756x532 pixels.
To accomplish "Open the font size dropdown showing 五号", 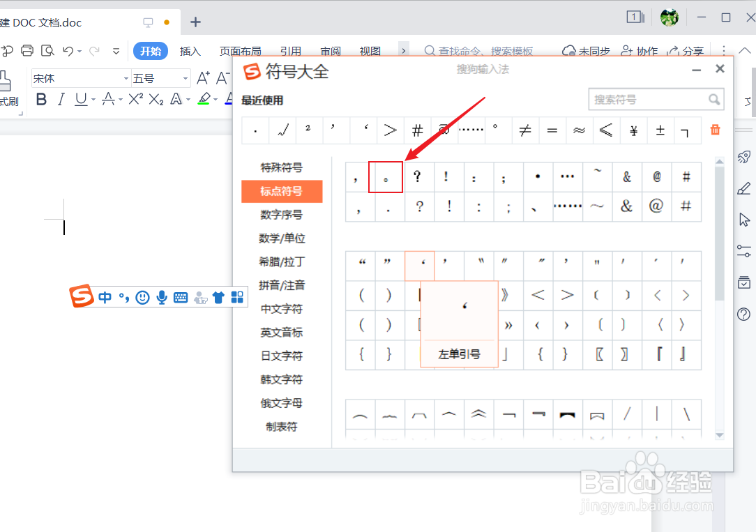I will pos(160,77).
